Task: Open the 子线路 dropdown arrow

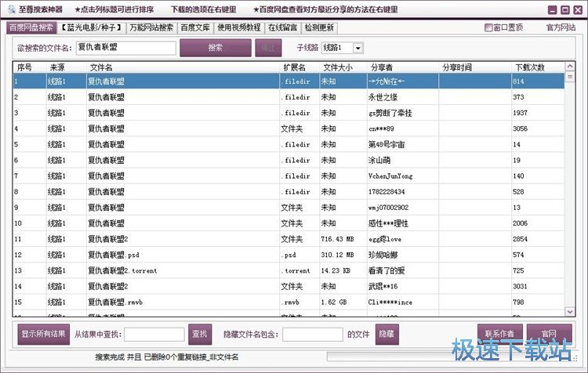Action: [358, 48]
